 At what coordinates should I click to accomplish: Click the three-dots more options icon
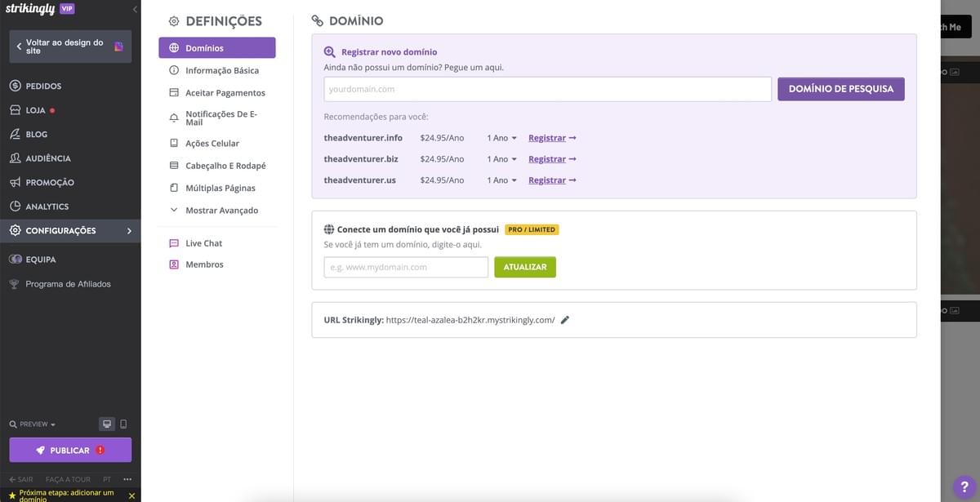click(127, 479)
